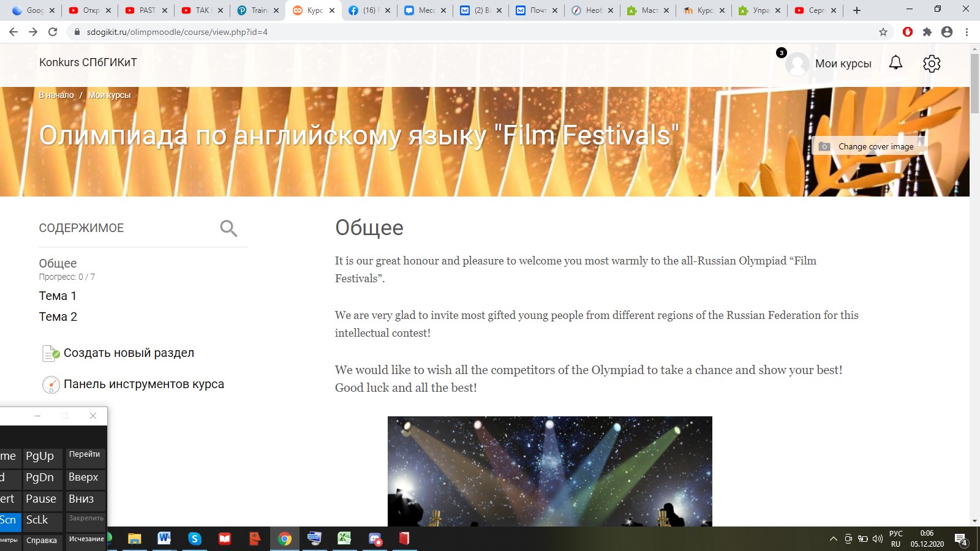Open Microsoft Word from the taskbar
This screenshot has width=980, height=551.
click(x=164, y=539)
